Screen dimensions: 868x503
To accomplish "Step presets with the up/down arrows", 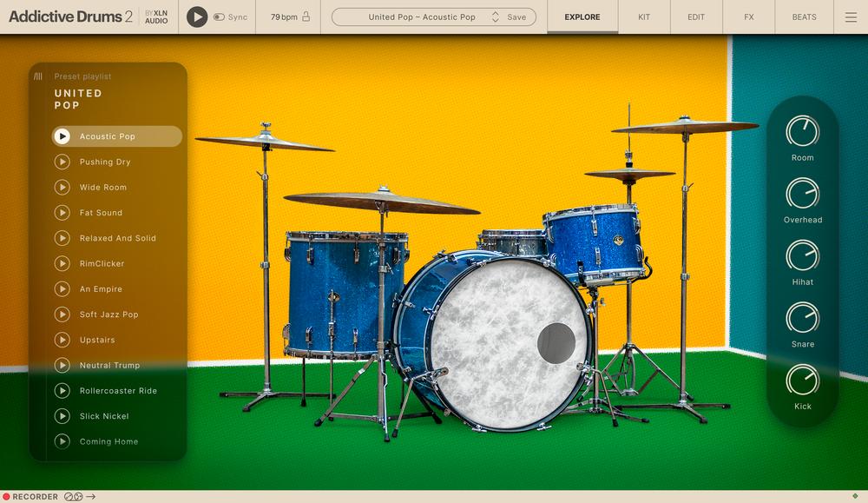I will click(x=495, y=17).
